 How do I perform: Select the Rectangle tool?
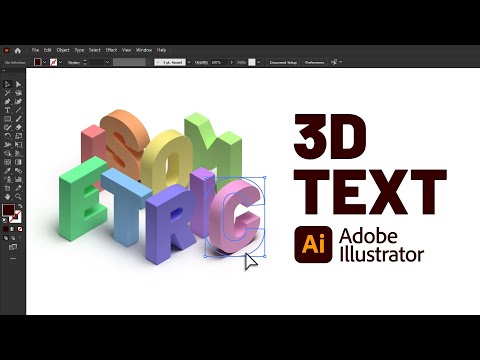(7, 119)
